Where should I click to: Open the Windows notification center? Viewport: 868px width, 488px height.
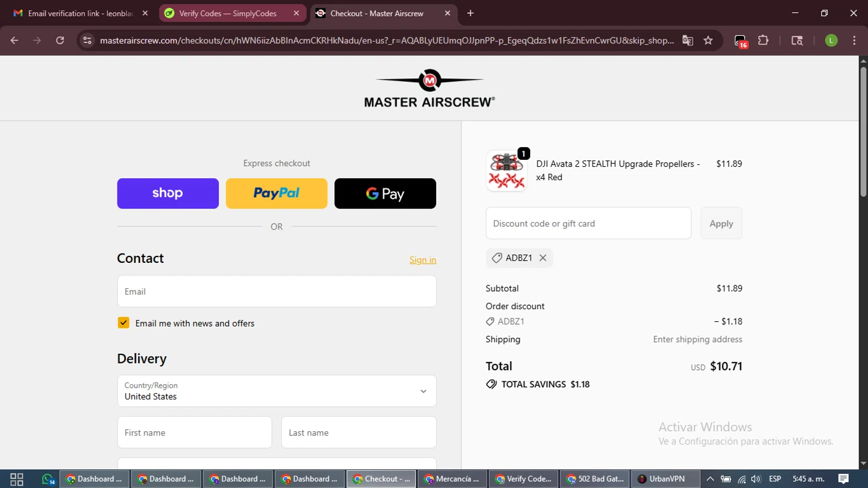click(x=844, y=479)
